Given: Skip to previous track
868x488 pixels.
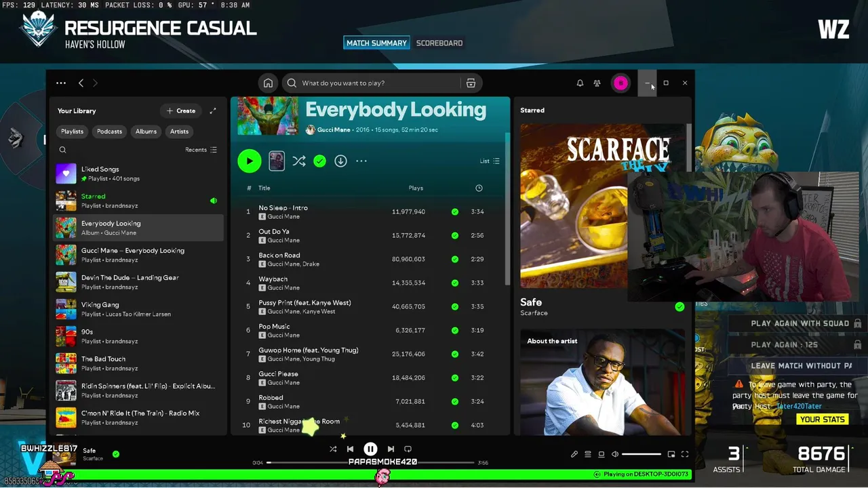Looking at the screenshot, I should [x=350, y=449].
